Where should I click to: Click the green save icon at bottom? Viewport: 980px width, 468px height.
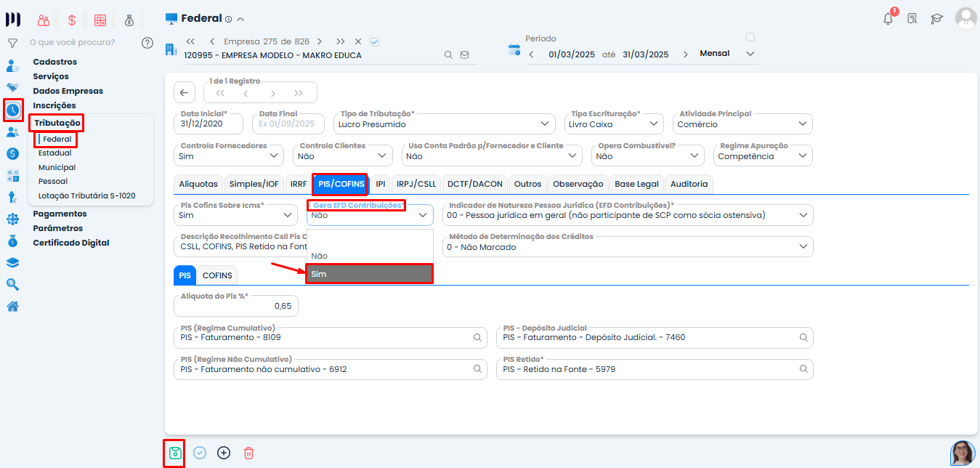click(174, 453)
